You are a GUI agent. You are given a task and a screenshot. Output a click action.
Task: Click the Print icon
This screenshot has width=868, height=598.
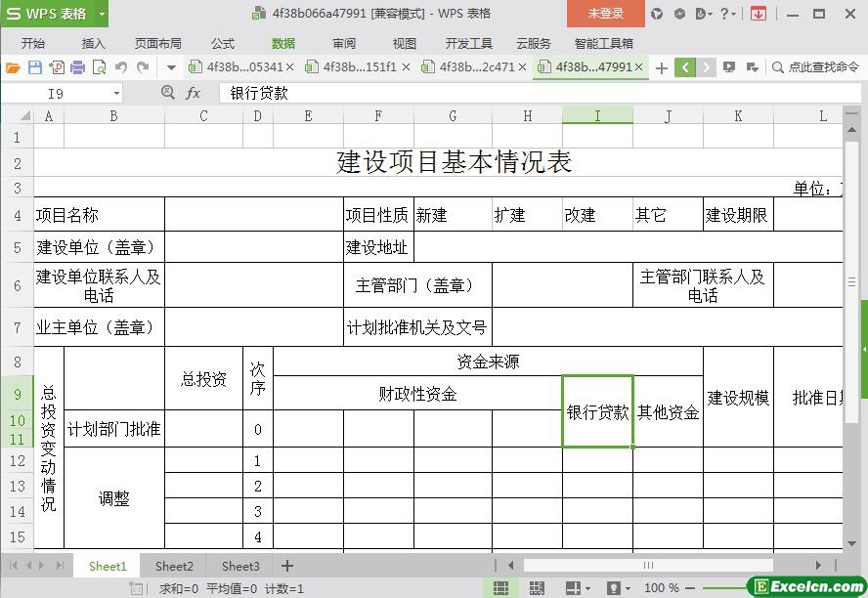tap(77, 67)
